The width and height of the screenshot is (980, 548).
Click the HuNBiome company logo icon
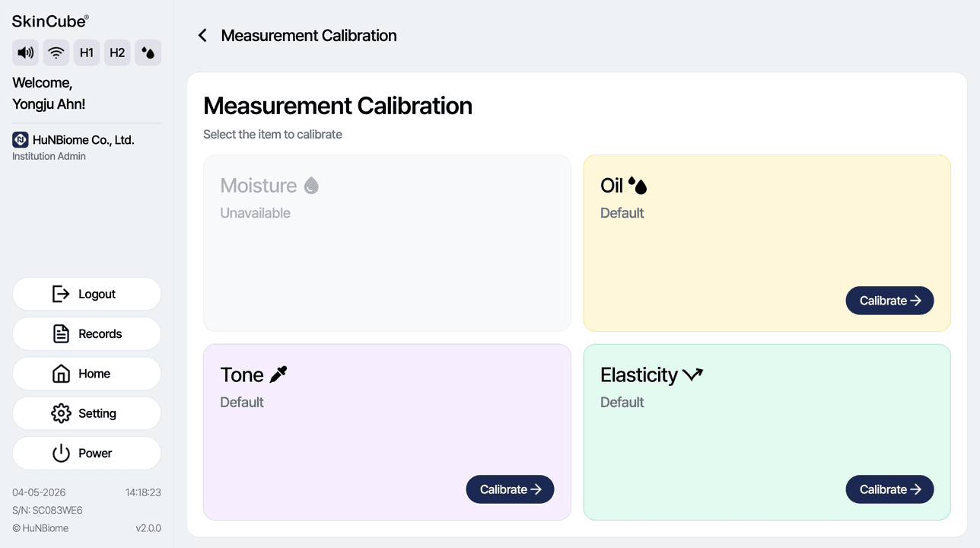point(21,140)
